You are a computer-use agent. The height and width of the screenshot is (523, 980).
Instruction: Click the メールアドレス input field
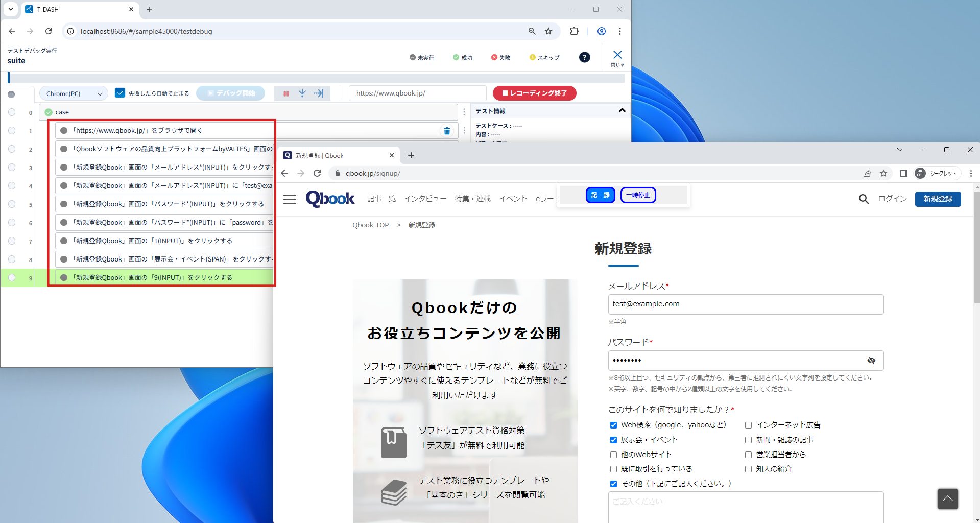pyautogui.click(x=745, y=304)
